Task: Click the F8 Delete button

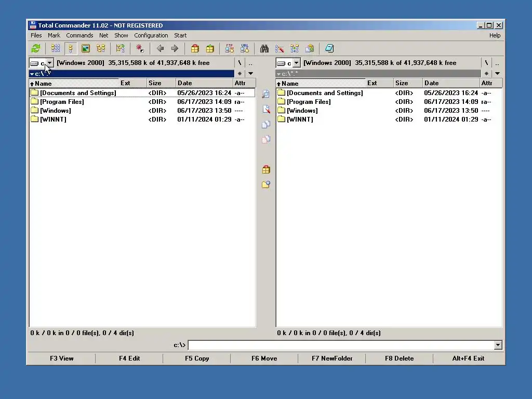Action: 400,358
